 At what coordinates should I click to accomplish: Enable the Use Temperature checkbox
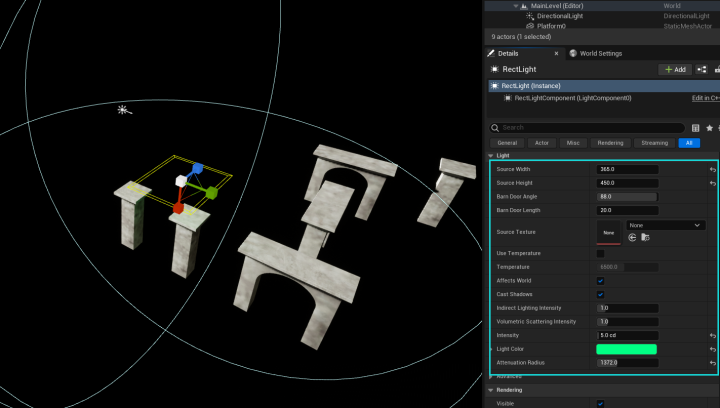click(x=600, y=253)
